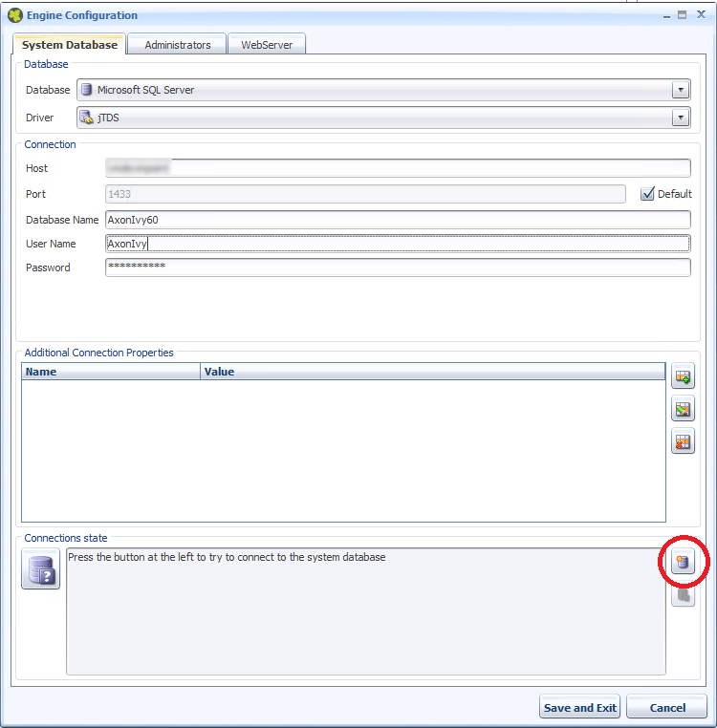Click into the Host input field
The image size is (717, 728).
pyautogui.click(x=397, y=168)
